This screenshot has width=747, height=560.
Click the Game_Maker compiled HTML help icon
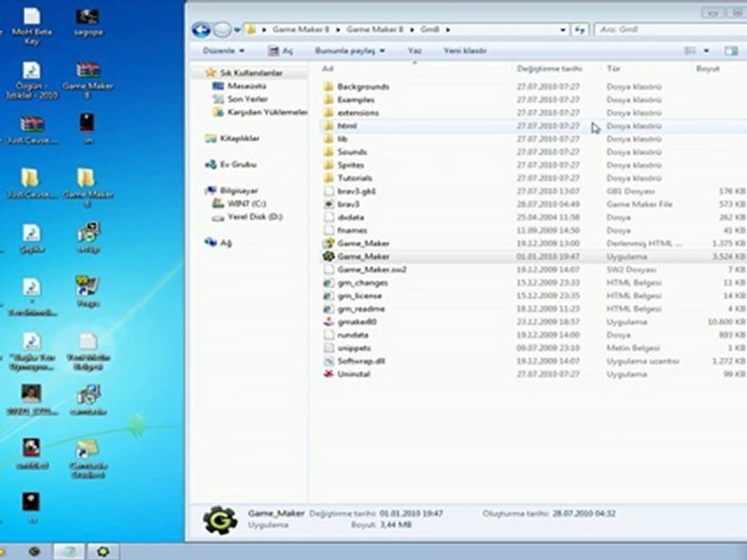[x=328, y=243]
